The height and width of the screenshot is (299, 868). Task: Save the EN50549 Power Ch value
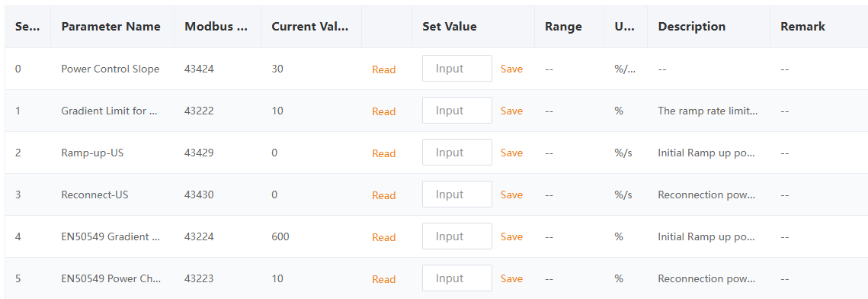tap(511, 278)
